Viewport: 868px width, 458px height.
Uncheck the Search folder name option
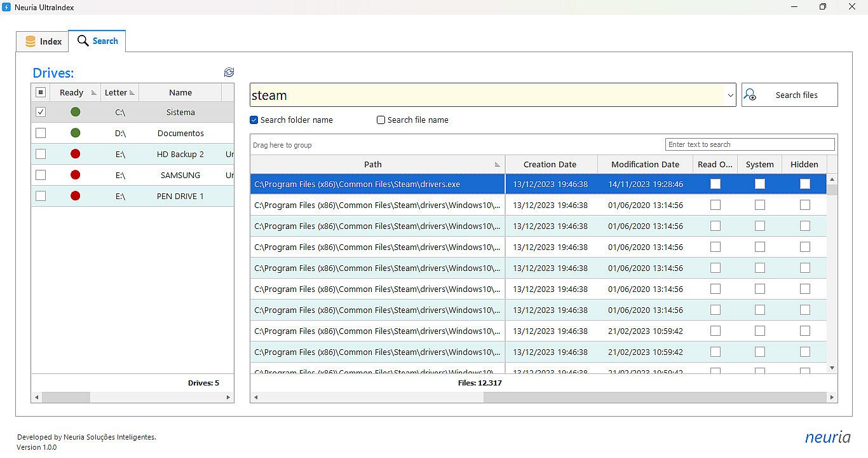click(x=254, y=120)
